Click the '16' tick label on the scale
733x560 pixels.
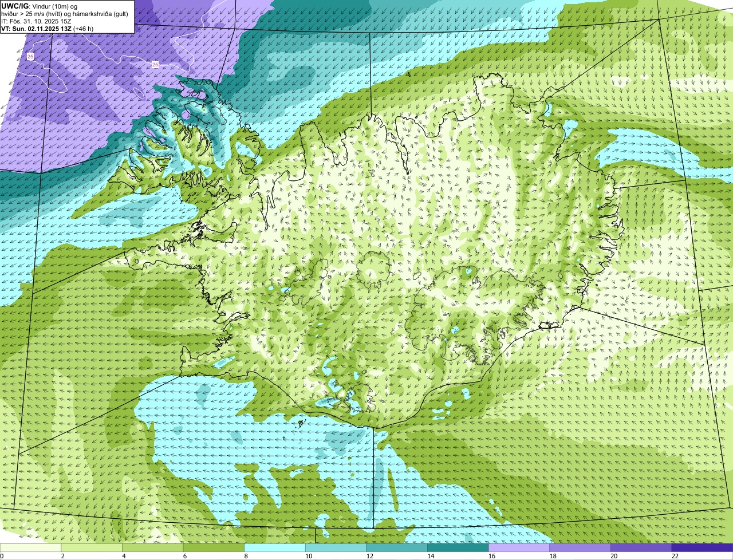click(492, 556)
